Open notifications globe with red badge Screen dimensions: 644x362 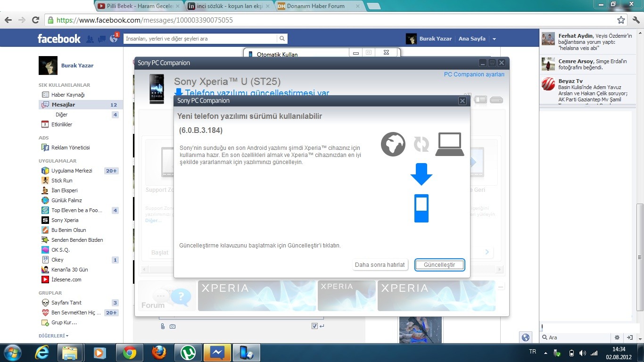pyautogui.click(x=113, y=39)
